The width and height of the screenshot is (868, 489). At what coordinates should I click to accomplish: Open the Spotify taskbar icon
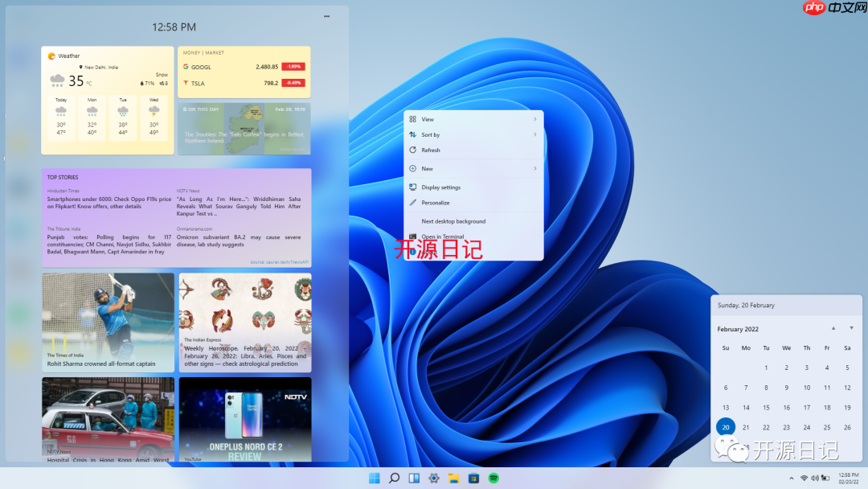pos(494,478)
